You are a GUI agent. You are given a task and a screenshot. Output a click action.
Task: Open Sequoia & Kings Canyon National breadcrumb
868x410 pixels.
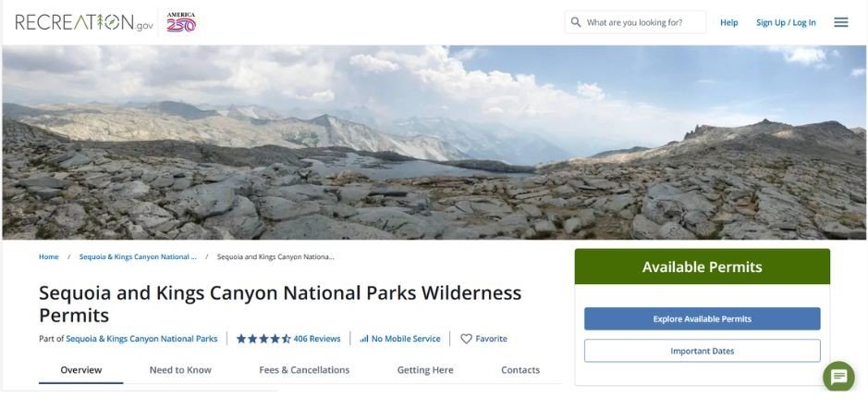point(138,256)
